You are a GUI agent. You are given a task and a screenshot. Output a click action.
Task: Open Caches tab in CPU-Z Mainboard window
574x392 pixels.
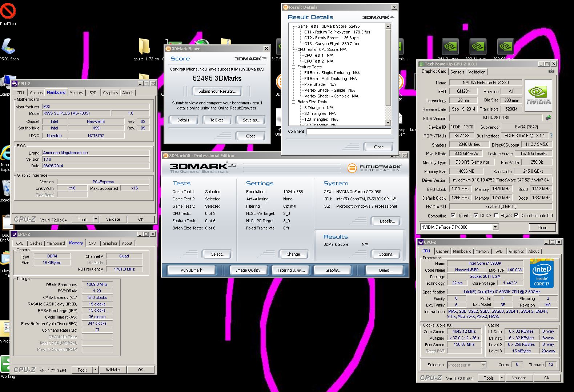tap(36, 93)
